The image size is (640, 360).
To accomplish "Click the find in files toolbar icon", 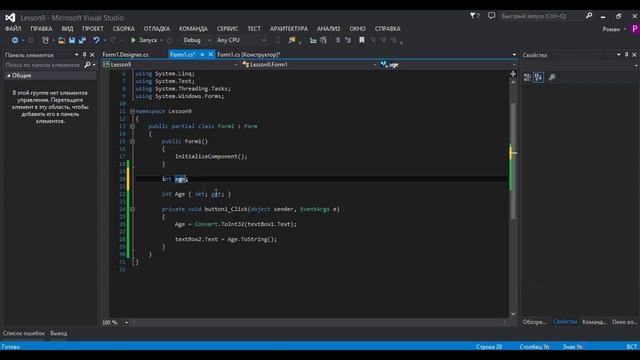I will coord(291,40).
